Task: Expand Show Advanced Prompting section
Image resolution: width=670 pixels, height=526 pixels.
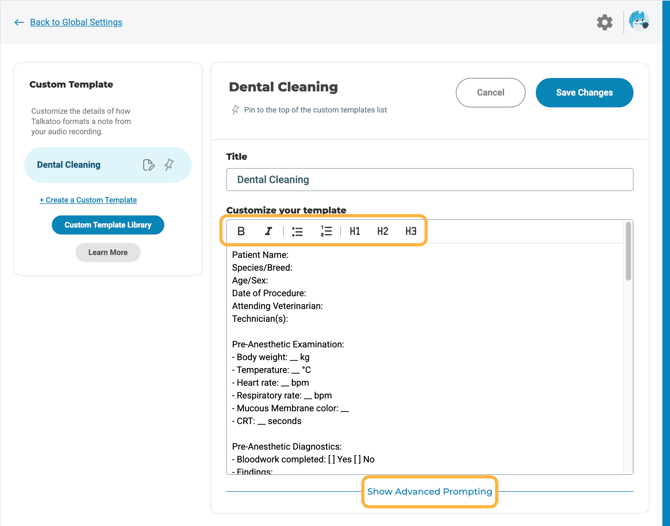Action: coord(429,492)
